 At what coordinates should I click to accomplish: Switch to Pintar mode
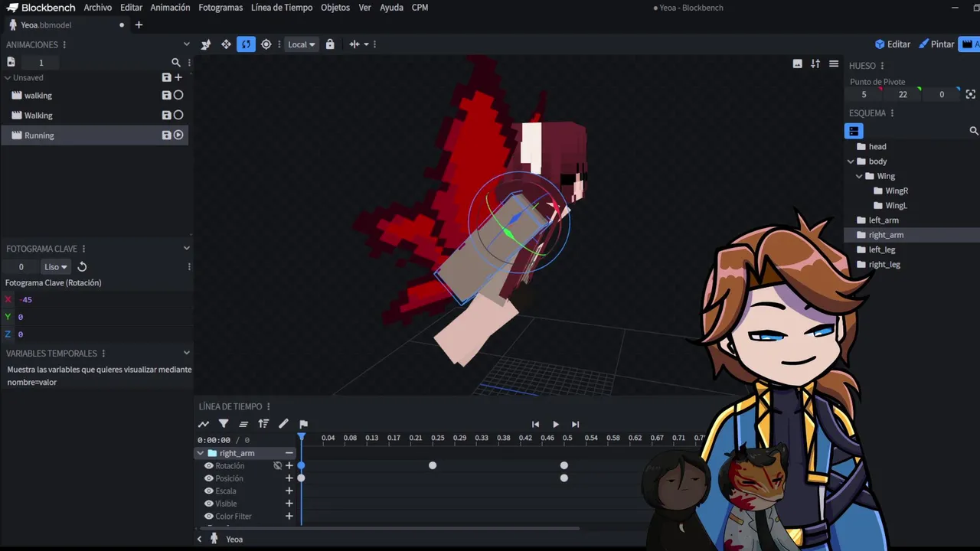pyautogui.click(x=936, y=44)
